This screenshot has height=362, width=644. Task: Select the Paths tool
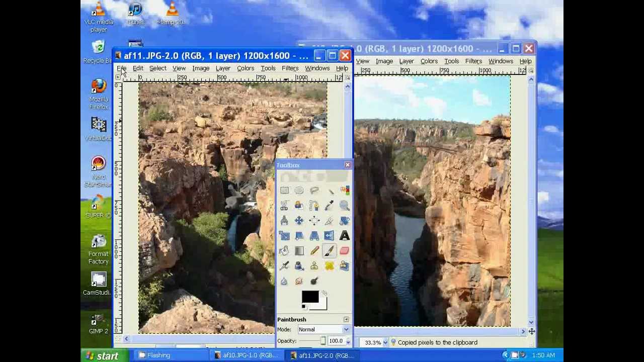(x=314, y=206)
